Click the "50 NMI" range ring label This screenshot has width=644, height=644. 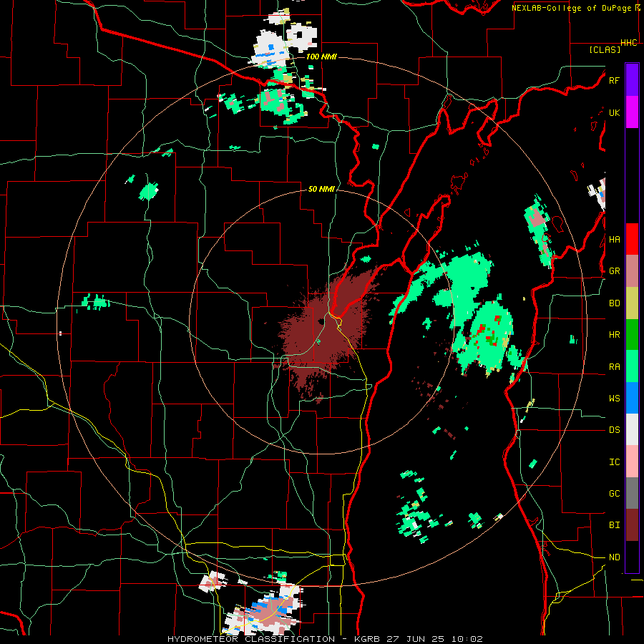point(321,189)
